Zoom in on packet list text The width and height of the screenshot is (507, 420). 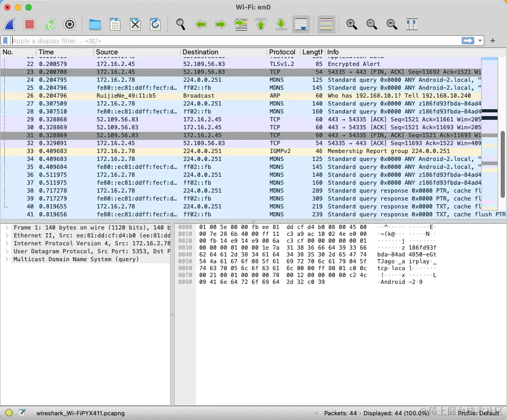[351, 24]
